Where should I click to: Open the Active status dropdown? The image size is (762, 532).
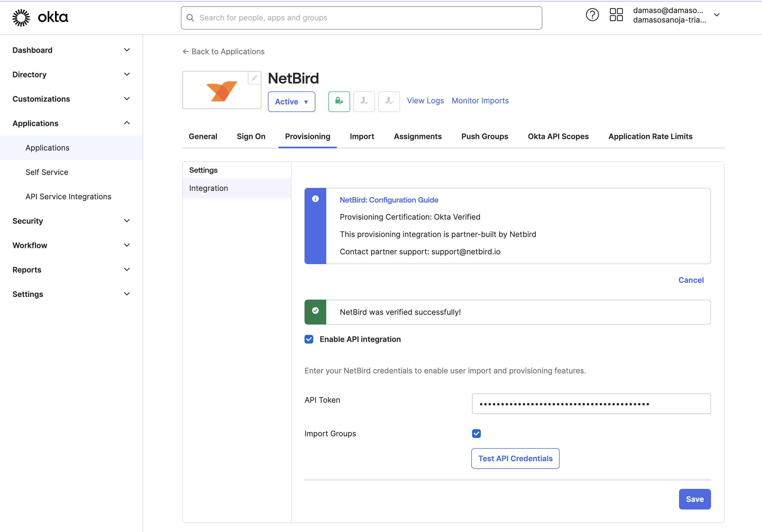(291, 102)
